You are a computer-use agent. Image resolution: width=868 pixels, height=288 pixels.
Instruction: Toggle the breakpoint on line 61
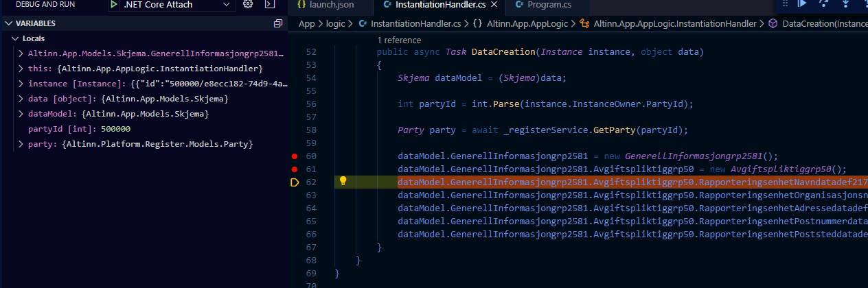[x=295, y=169]
